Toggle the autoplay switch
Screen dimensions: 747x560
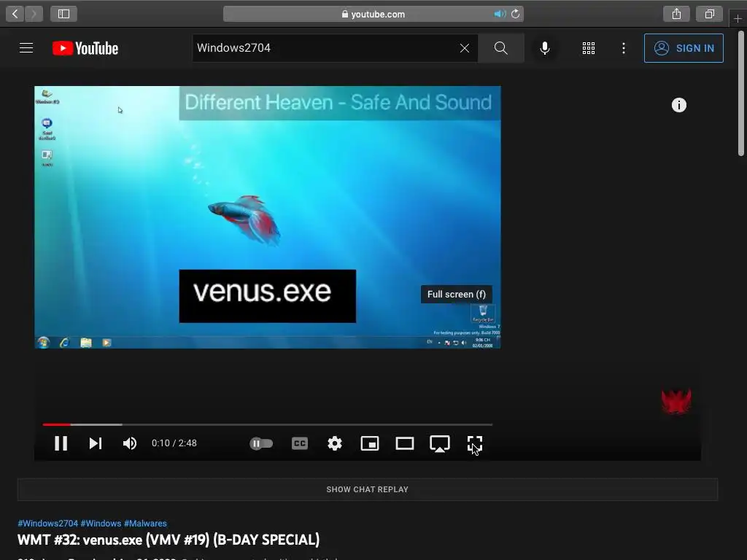pos(261,443)
